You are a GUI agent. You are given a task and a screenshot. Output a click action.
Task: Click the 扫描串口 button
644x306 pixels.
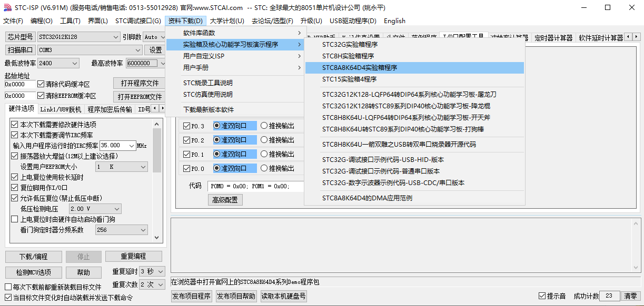(21, 50)
